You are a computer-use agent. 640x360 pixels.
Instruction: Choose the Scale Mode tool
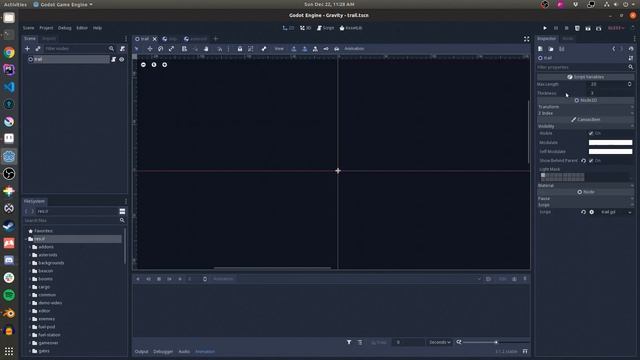click(171, 49)
